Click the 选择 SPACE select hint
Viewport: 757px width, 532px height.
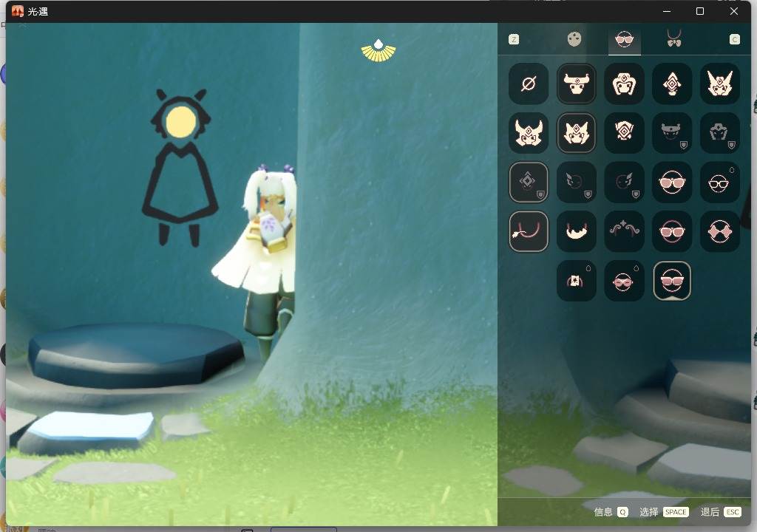[x=664, y=512]
